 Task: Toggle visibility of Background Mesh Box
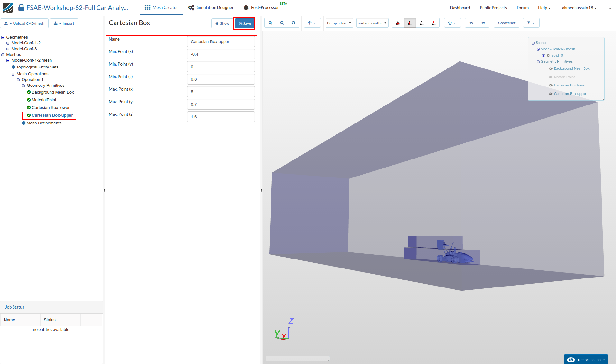tap(550, 69)
